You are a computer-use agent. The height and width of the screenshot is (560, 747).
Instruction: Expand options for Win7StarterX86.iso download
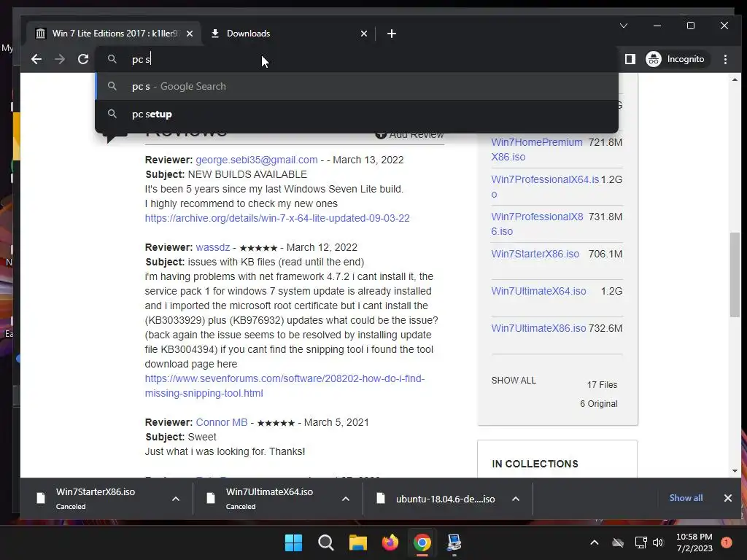click(176, 499)
